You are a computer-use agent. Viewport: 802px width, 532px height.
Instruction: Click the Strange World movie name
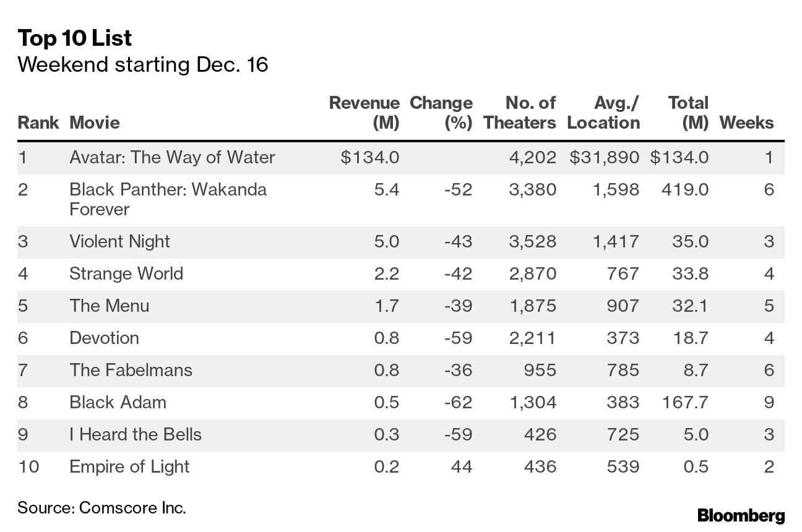(126, 273)
